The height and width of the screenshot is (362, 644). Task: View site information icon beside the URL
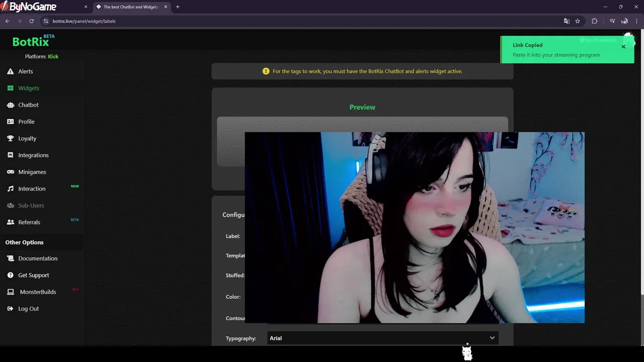coord(46,21)
